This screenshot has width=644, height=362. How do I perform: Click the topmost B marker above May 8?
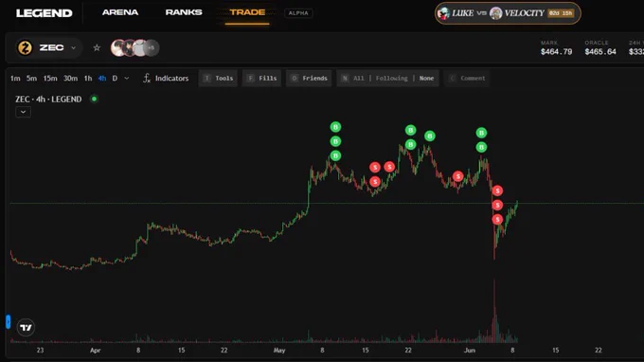click(x=335, y=127)
